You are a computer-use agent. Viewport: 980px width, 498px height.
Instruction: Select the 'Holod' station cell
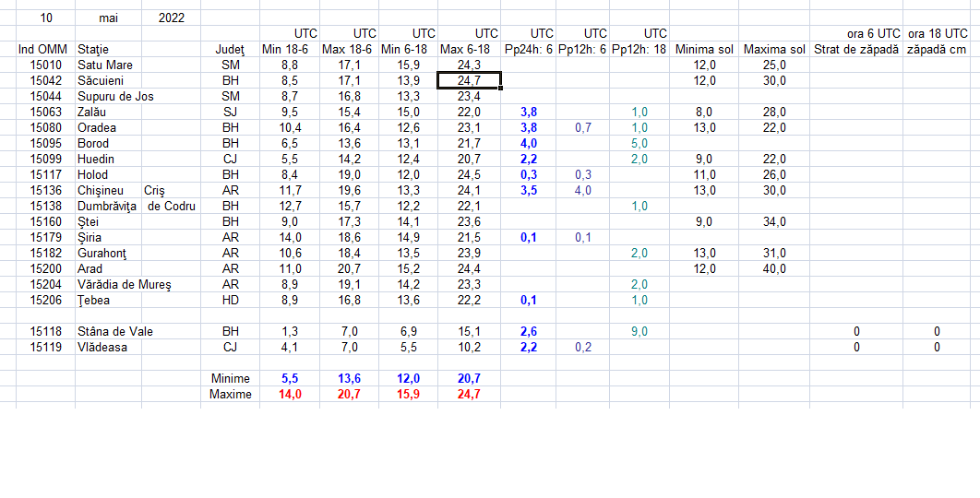coord(108,174)
